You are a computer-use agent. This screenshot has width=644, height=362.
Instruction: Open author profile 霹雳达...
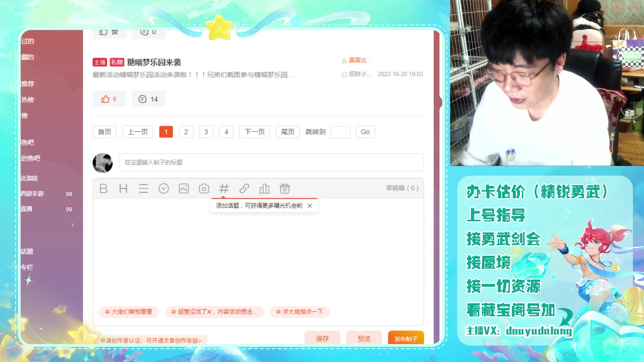360,60
